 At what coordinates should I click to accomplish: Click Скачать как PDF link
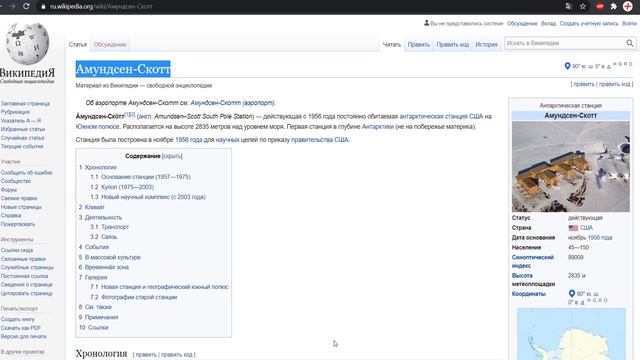pos(21,328)
